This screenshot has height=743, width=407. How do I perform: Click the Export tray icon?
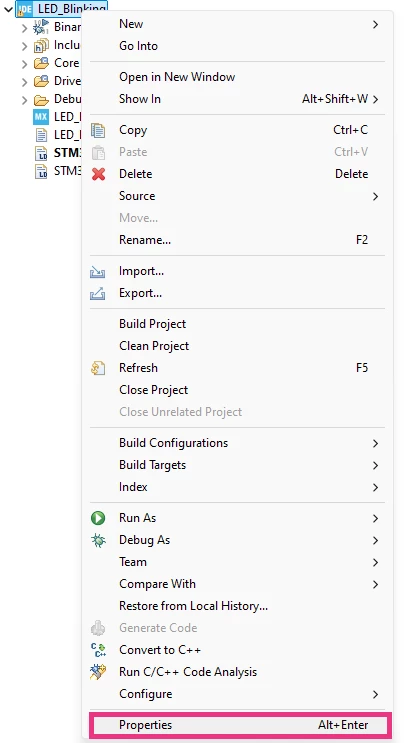click(98, 293)
